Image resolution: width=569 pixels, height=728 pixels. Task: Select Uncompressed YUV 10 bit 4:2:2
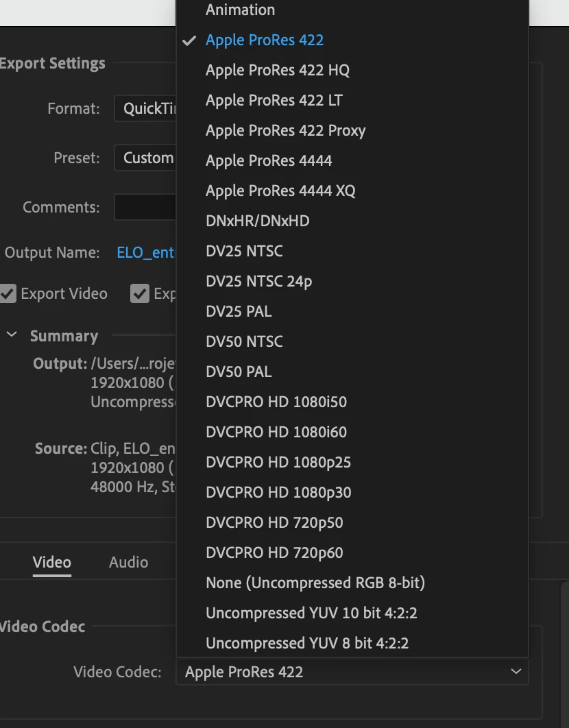pyautogui.click(x=352, y=614)
